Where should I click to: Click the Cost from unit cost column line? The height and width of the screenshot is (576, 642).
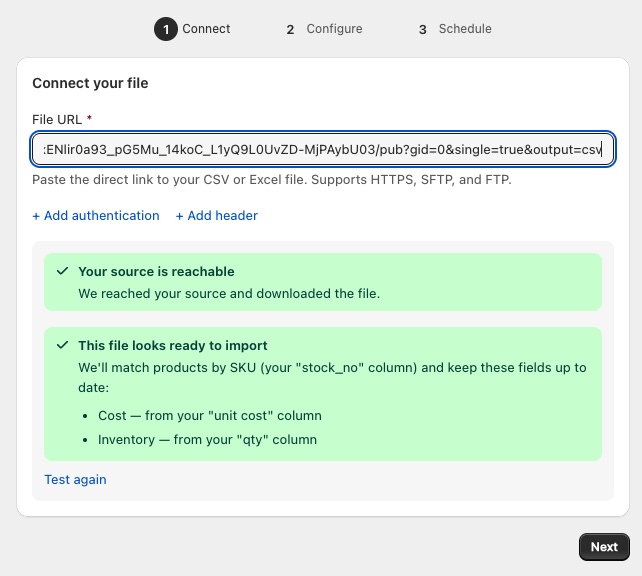[x=210, y=416]
